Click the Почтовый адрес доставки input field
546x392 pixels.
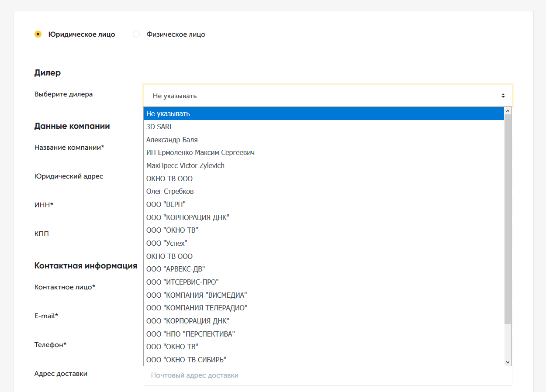(x=328, y=375)
